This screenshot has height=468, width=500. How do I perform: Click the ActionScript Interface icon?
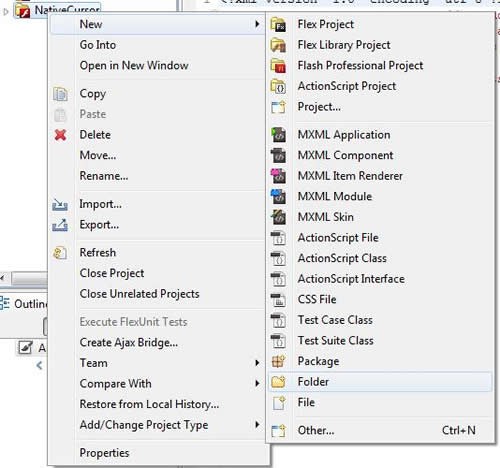[x=278, y=279]
